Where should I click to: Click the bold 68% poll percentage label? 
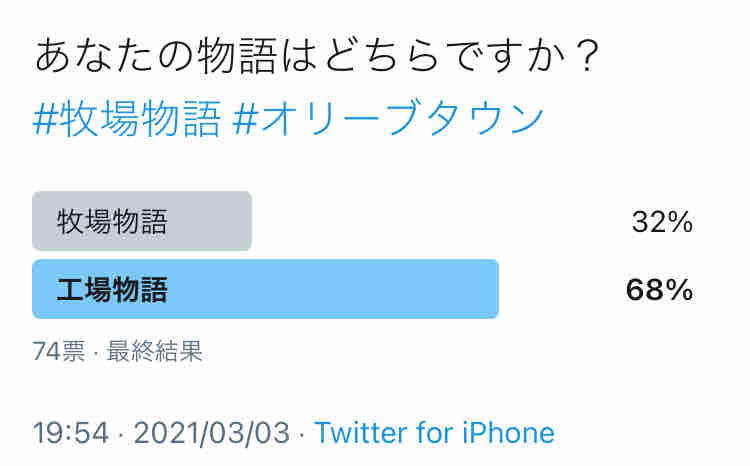point(659,290)
